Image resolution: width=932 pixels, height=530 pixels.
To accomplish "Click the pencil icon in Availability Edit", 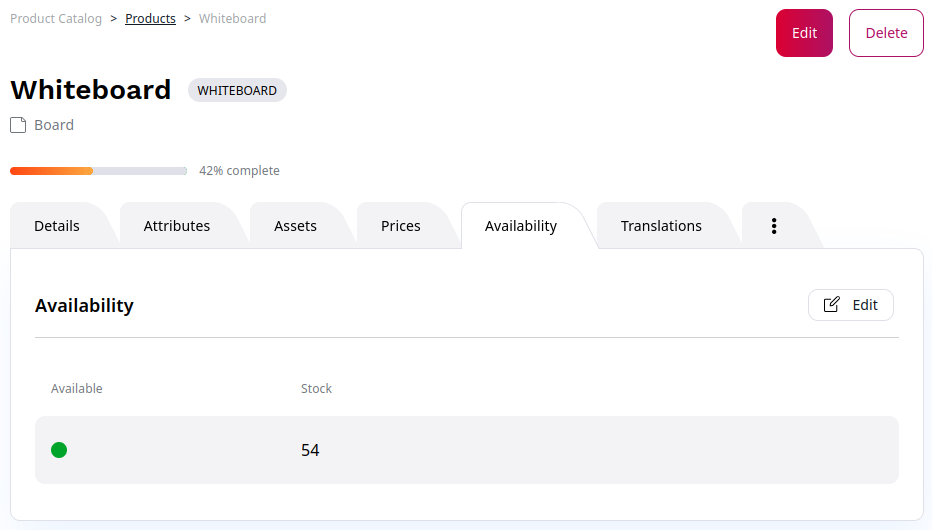I will tap(831, 305).
